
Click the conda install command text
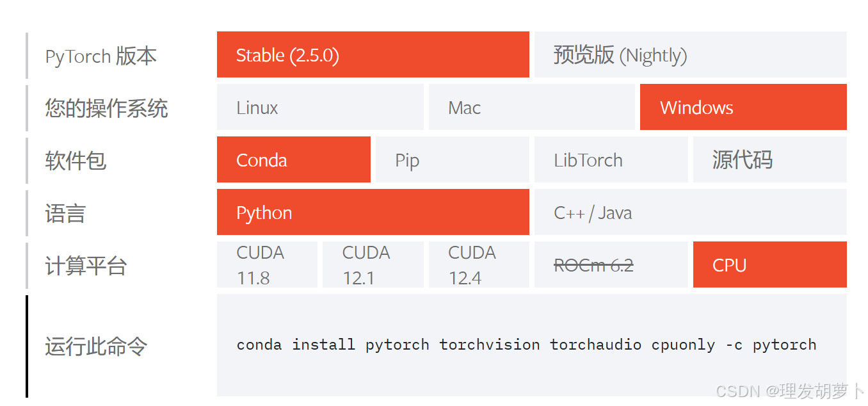(527, 345)
